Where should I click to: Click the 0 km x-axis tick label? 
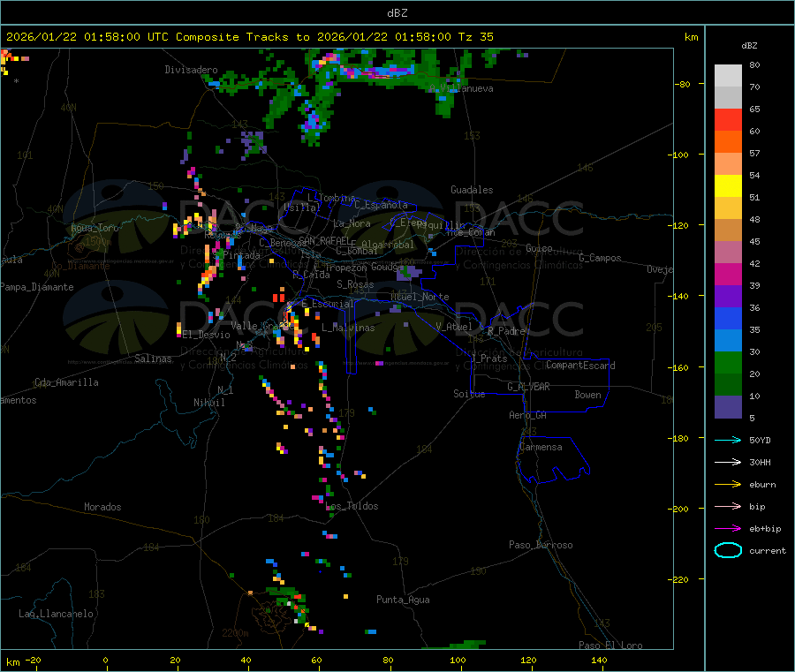click(105, 660)
